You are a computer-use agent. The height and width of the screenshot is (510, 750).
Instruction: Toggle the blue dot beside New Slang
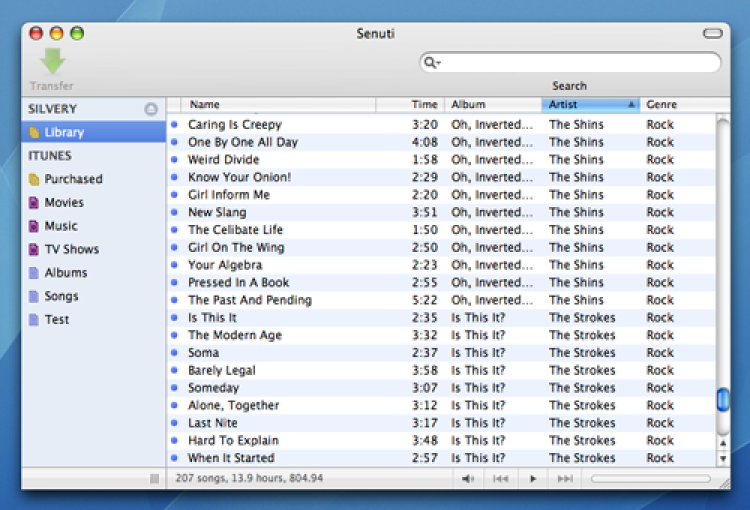(174, 212)
